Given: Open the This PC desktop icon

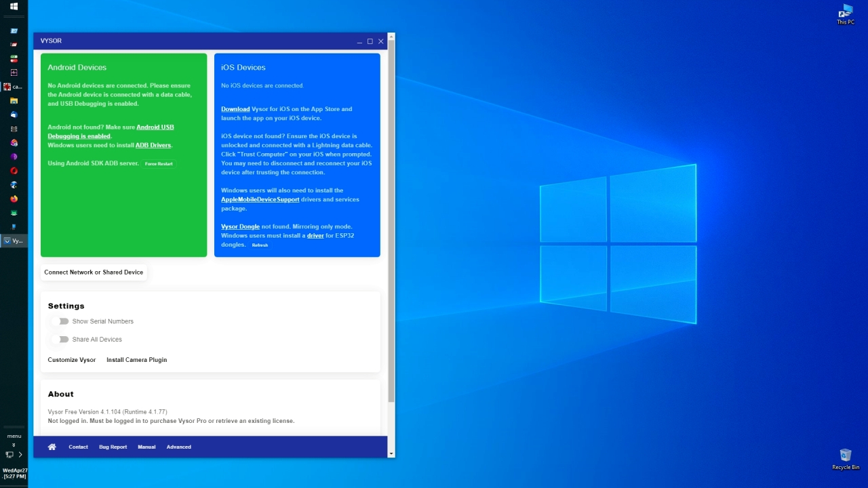Looking at the screenshot, I should click(x=846, y=15).
